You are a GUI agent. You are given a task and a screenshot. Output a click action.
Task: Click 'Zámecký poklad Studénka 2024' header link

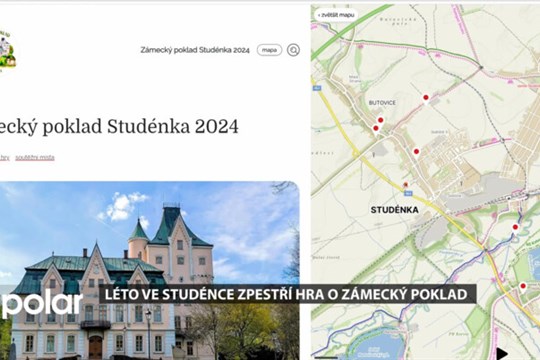[x=195, y=50]
